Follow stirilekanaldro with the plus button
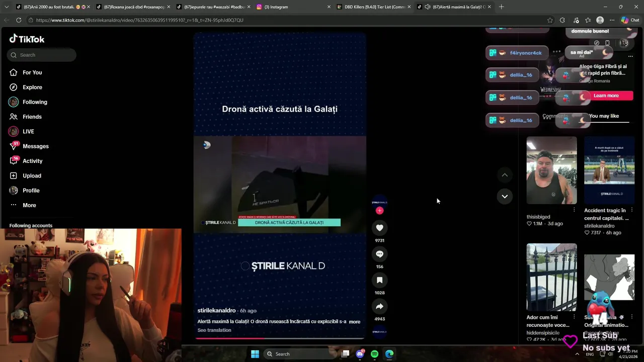Image resolution: width=644 pixels, height=362 pixels. 379,211
